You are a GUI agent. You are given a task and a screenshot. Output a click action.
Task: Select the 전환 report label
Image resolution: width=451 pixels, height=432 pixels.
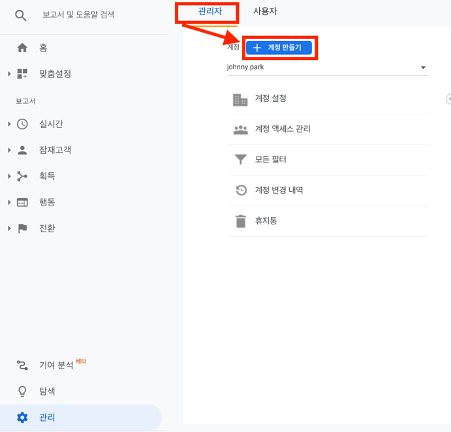pyautogui.click(x=47, y=228)
